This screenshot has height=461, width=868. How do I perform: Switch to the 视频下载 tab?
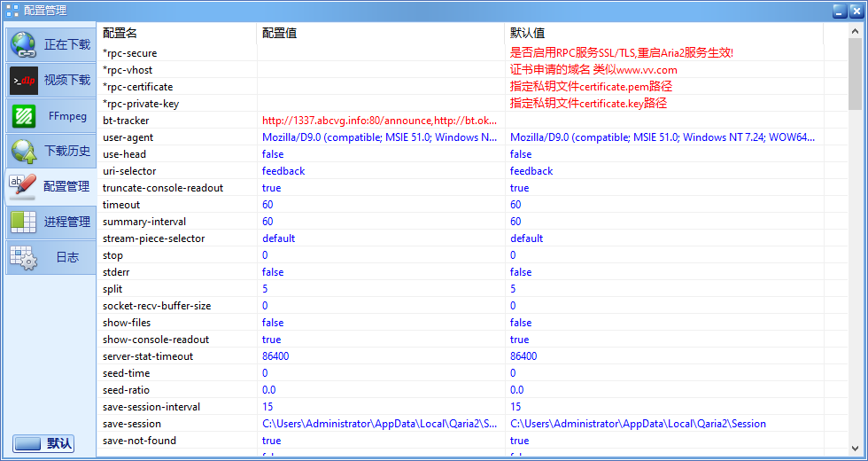pos(51,81)
